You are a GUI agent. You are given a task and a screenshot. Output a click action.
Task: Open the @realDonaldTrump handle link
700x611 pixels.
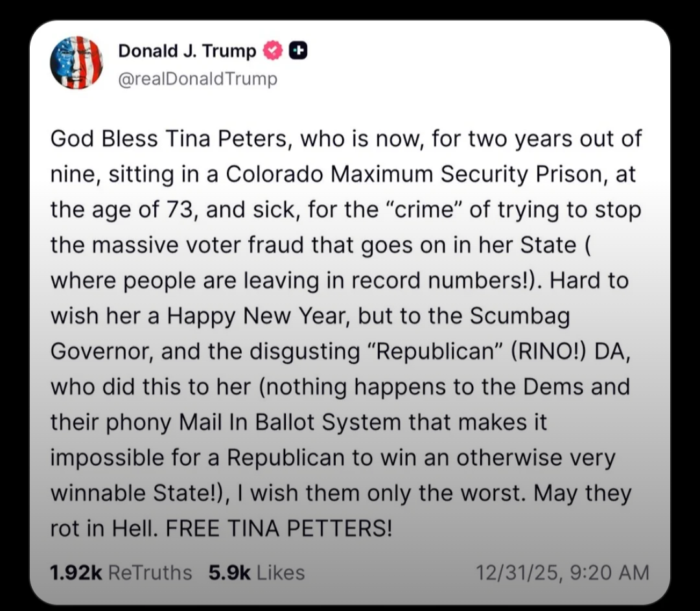pyautogui.click(x=197, y=79)
